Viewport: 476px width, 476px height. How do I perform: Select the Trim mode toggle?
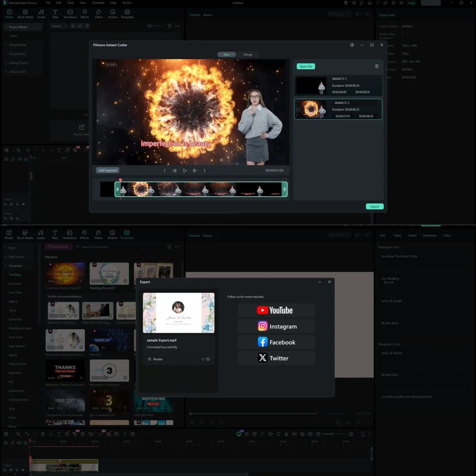pyautogui.click(x=226, y=55)
